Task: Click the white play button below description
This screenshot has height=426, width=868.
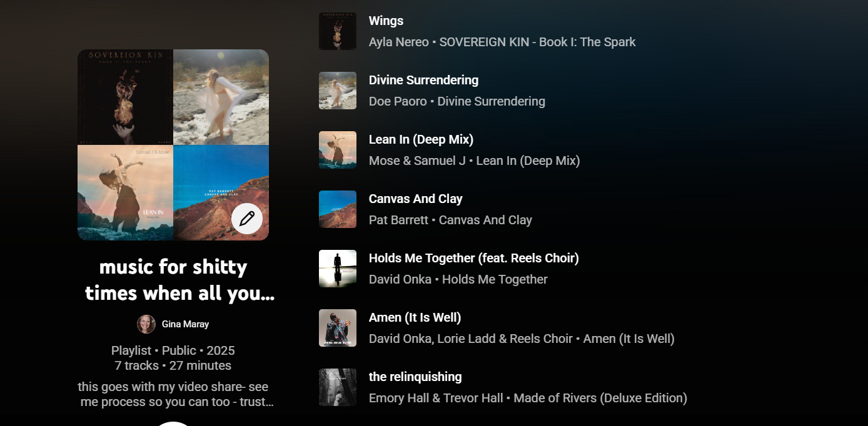Action: [173, 424]
